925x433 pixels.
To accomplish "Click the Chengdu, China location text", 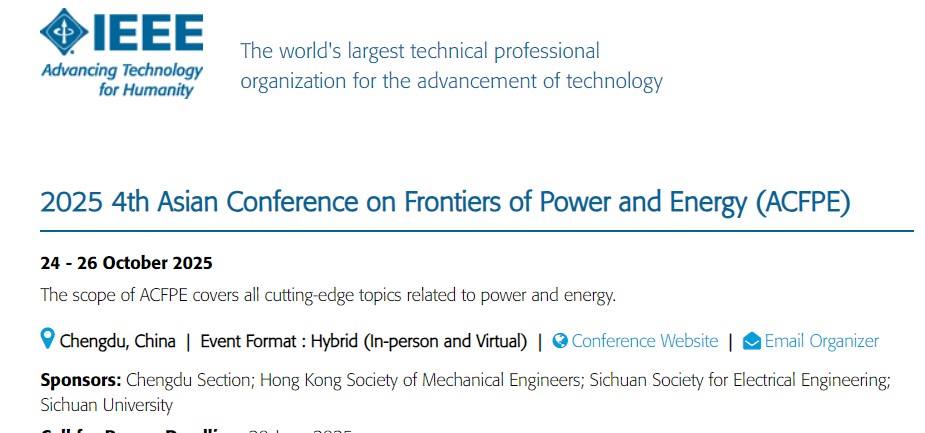I will coord(117,341).
